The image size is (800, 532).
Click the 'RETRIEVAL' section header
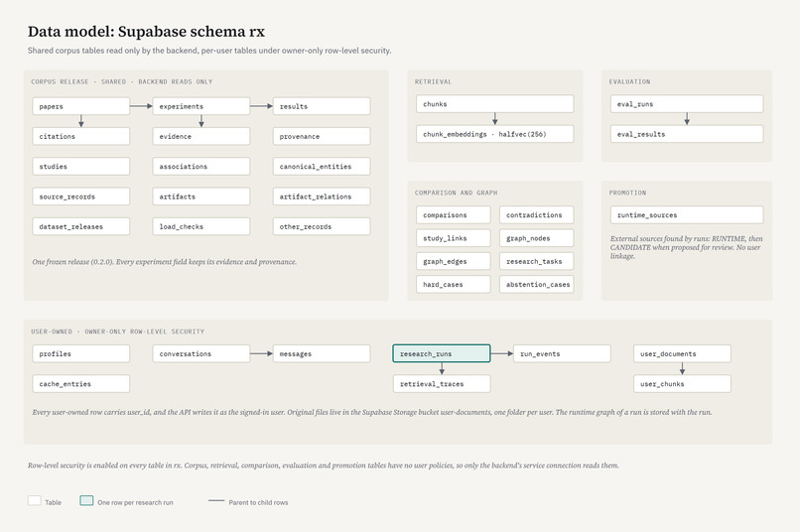point(433,81)
